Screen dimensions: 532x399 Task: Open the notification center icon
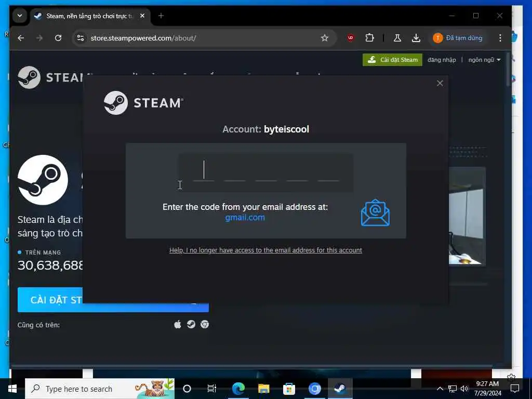point(515,389)
